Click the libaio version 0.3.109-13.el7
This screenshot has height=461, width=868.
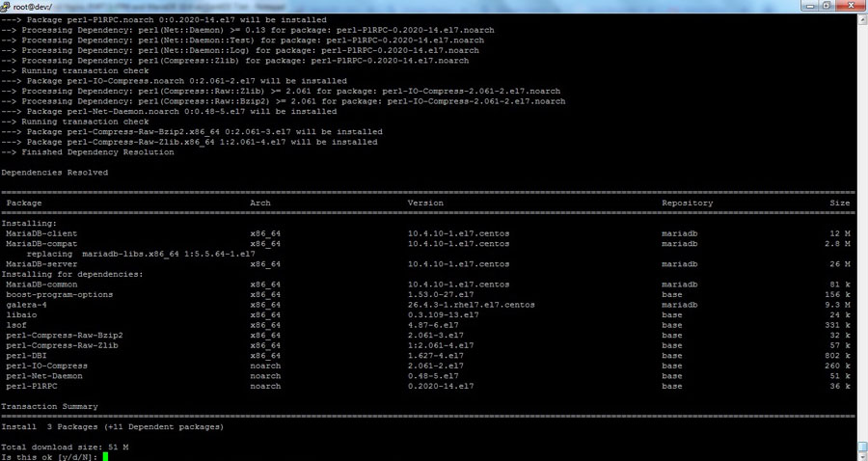(444, 315)
